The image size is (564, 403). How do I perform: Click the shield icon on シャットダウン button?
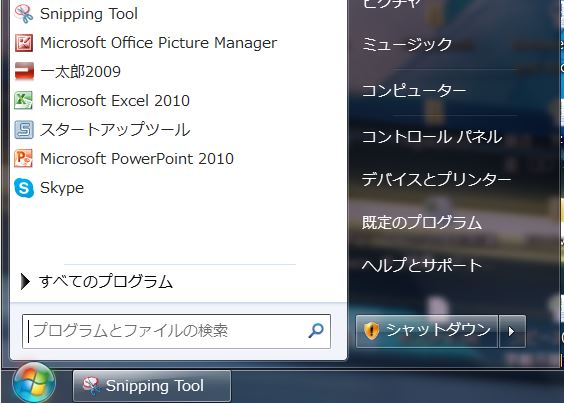[372, 330]
